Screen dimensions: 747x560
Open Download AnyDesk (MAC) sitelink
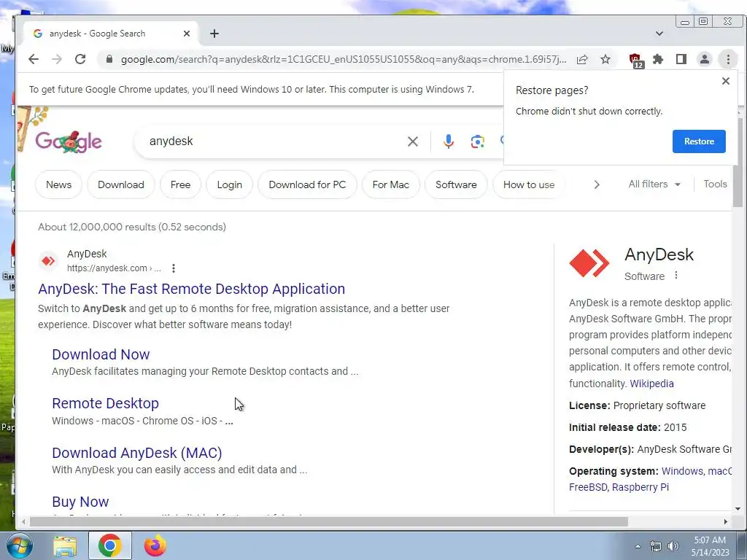pyautogui.click(x=137, y=453)
